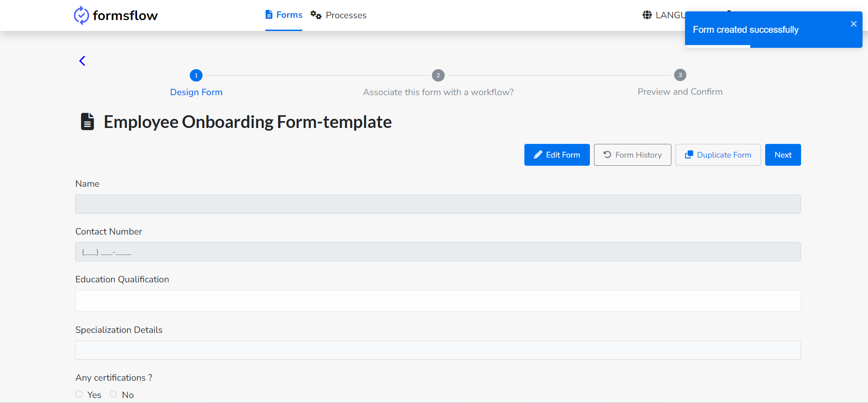
Task: Click Duplicate Form button
Action: pyautogui.click(x=718, y=155)
